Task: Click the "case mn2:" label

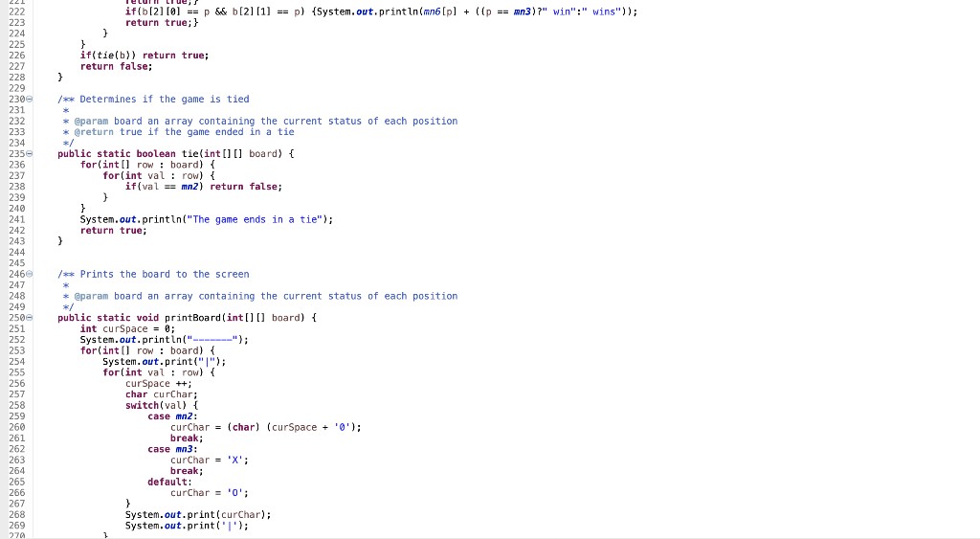Action: (172, 416)
